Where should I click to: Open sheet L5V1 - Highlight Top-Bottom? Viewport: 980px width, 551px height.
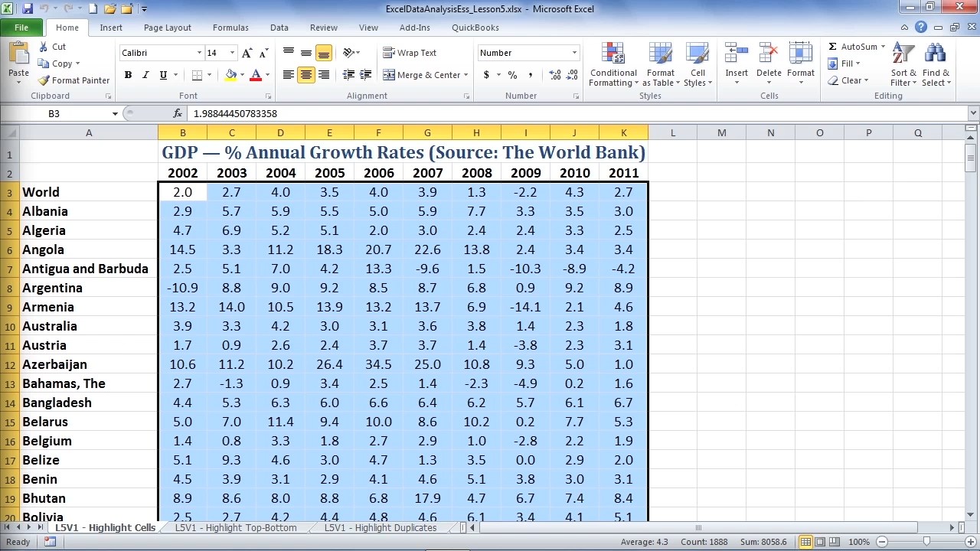point(235,528)
